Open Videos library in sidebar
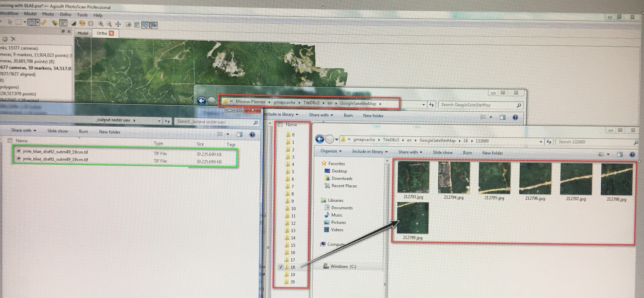 coord(333,230)
